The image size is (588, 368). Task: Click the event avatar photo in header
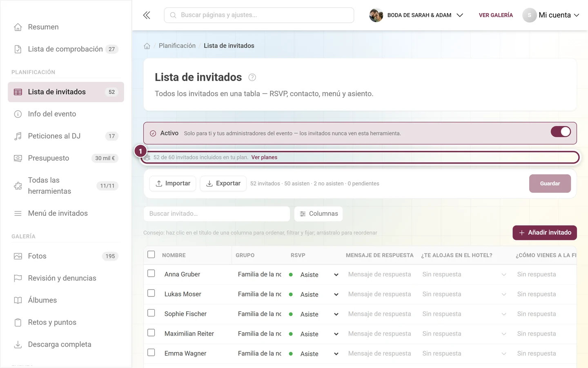[376, 15]
